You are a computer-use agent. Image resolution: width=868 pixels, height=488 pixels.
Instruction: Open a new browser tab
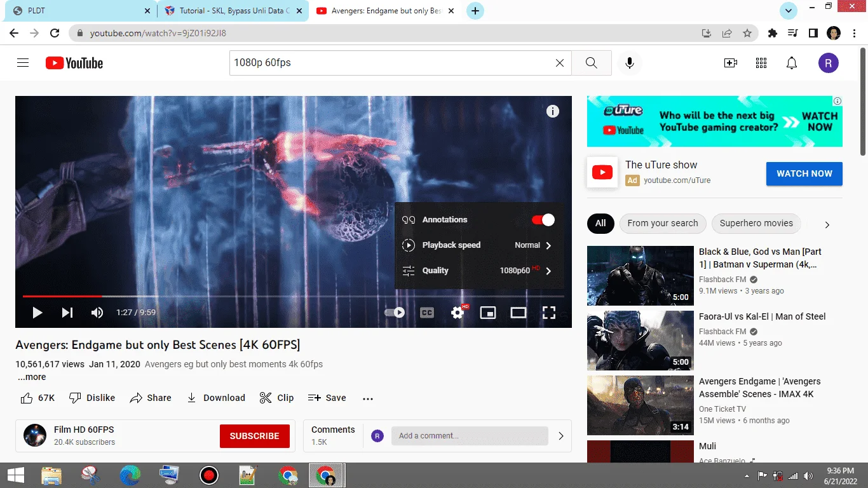(475, 11)
